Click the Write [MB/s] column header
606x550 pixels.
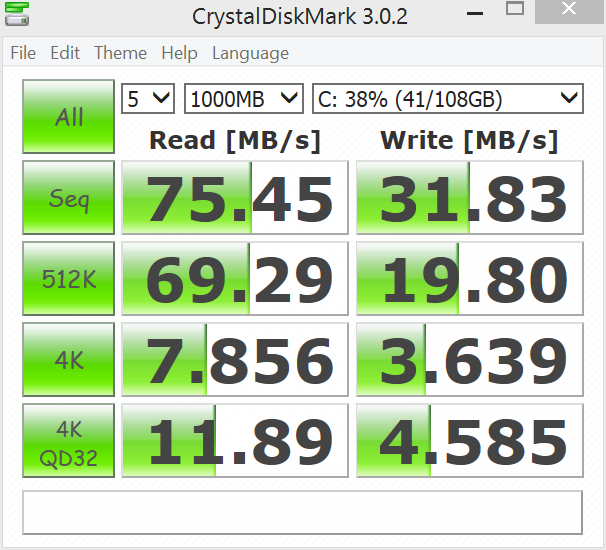tap(469, 140)
